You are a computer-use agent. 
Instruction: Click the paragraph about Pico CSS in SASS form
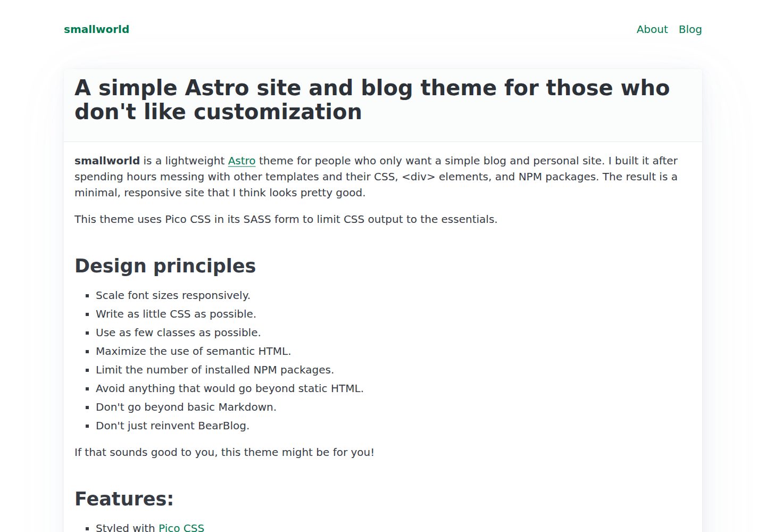tap(286, 219)
